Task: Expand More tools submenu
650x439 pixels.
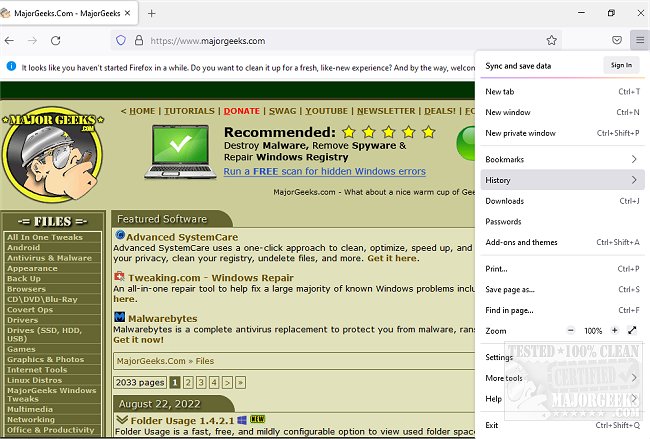Action: coord(562,378)
